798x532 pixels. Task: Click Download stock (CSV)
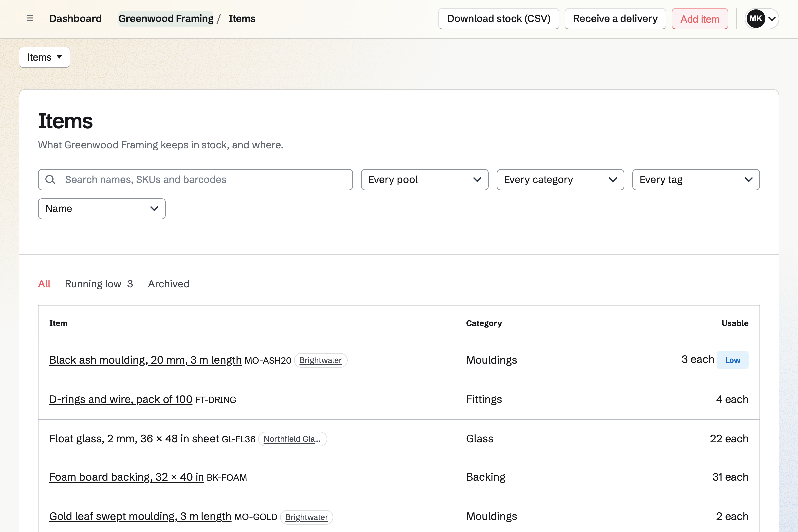(498, 19)
